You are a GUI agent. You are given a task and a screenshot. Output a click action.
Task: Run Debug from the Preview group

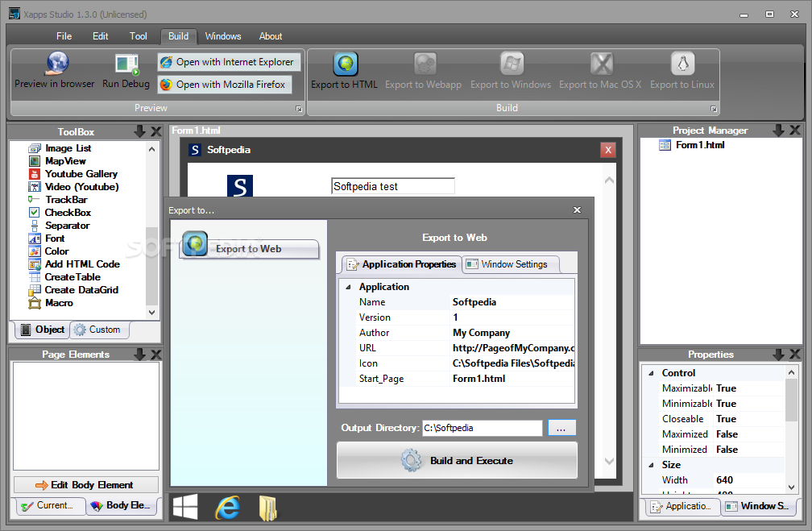[126, 72]
